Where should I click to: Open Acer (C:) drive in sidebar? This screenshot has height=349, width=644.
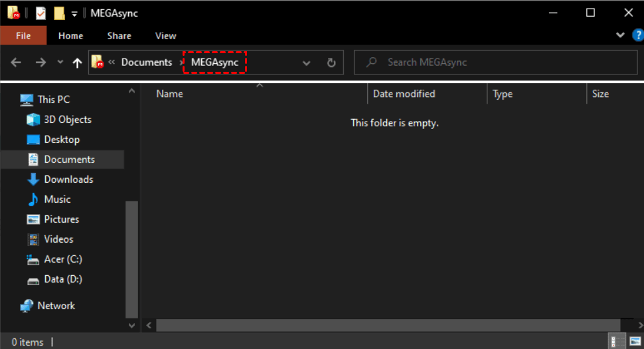(x=63, y=259)
